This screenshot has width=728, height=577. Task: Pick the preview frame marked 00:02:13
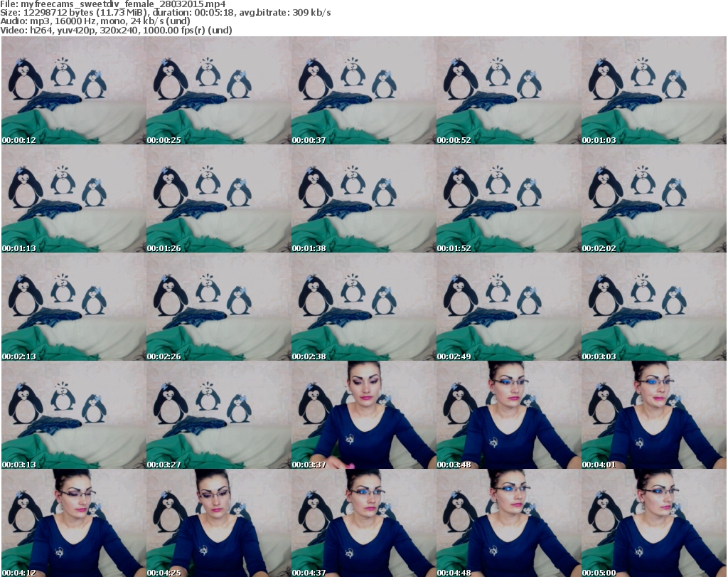73,307
